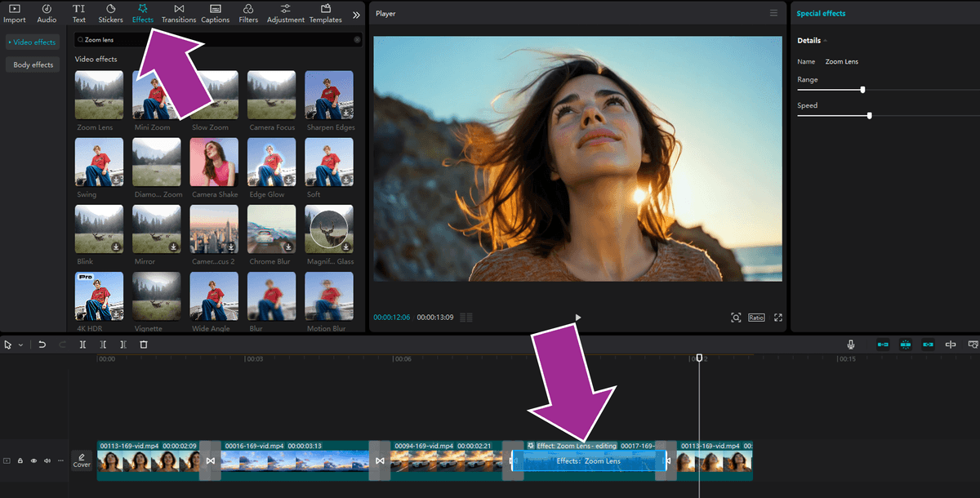Select the Wide Angle effect thumbnail

(214, 296)
